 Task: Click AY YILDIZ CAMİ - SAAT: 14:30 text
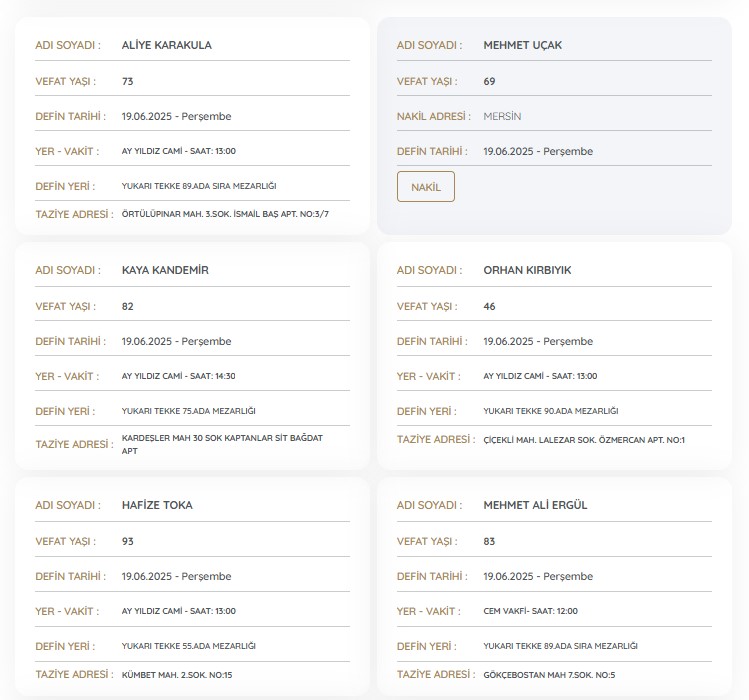(x=179, y=377)
